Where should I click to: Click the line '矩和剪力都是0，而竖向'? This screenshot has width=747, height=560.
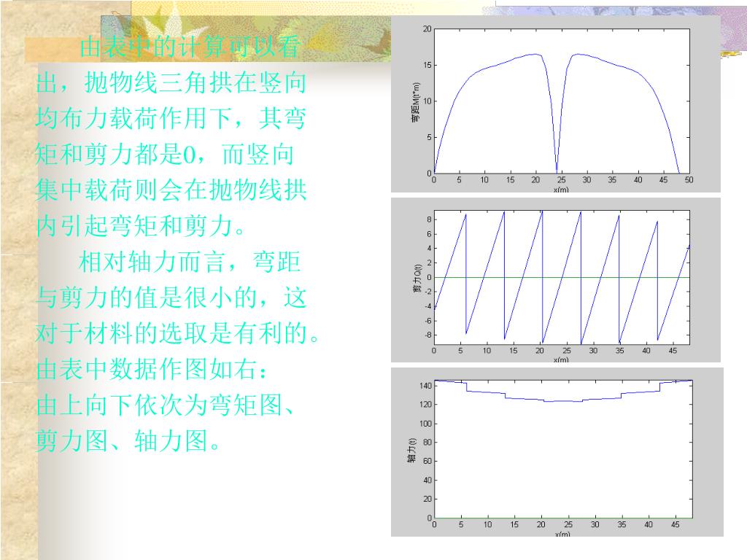[164, 155]
